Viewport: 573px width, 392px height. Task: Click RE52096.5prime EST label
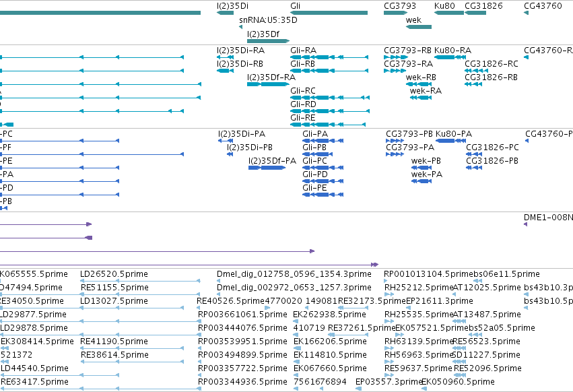click(x=487, y=368)
